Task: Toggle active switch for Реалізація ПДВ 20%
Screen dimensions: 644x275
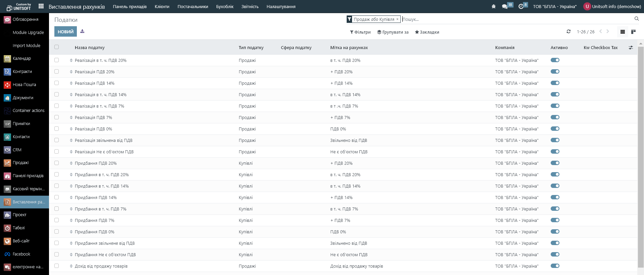Action: tap(555, 72)
